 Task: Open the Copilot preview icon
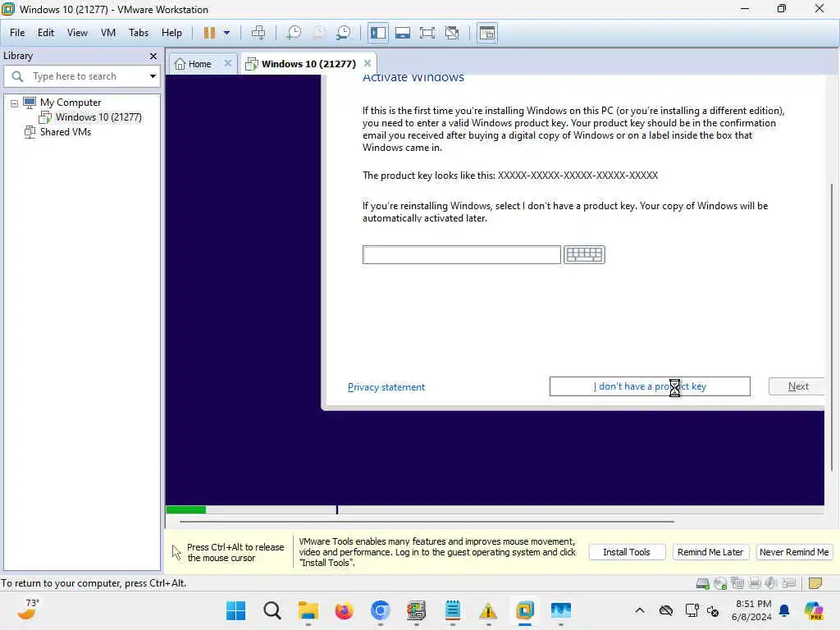point(814,610)
